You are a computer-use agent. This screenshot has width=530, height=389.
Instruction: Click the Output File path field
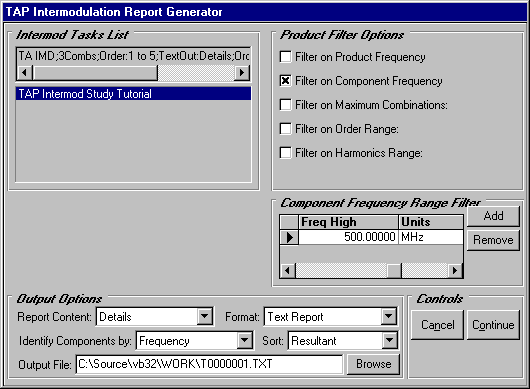click(x=210, y=364)
